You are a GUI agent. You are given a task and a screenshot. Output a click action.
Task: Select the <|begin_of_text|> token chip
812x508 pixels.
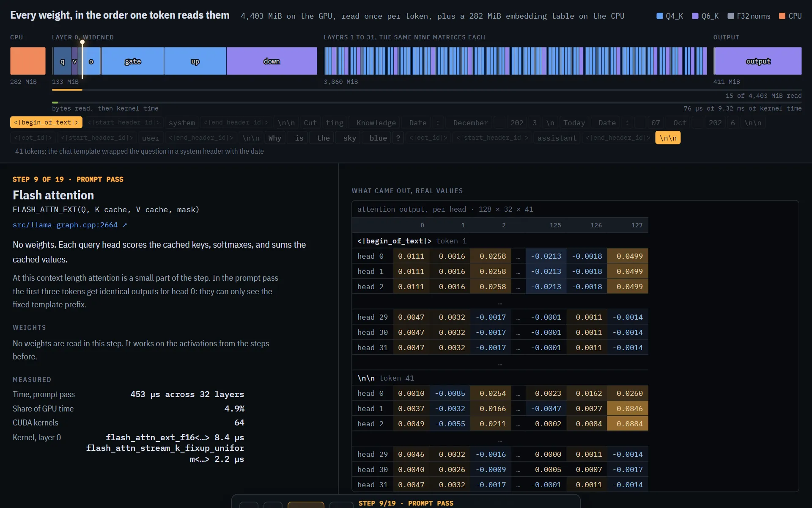click(x=46, y=122)
